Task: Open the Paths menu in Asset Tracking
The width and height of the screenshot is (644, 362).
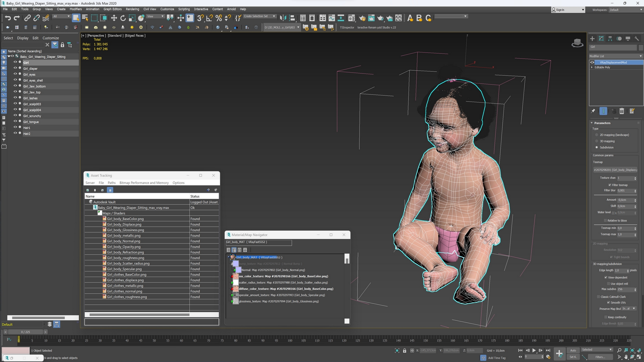Action: [x=112, y=183]
